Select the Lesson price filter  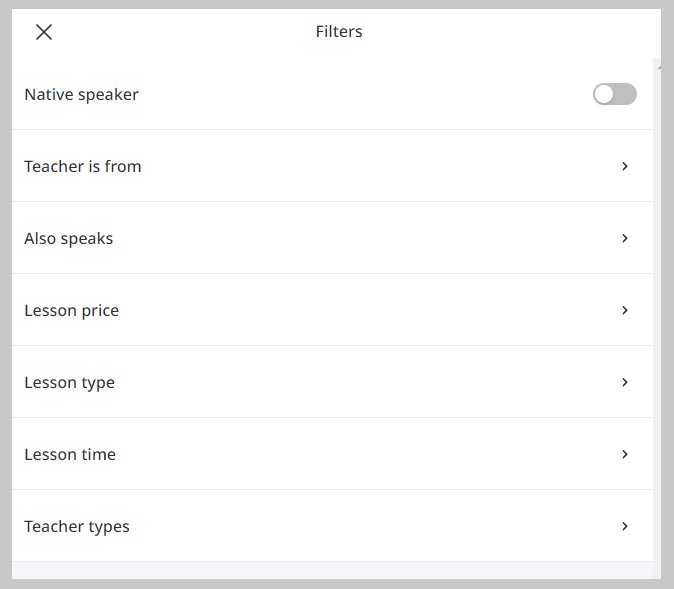click(332, 310)
